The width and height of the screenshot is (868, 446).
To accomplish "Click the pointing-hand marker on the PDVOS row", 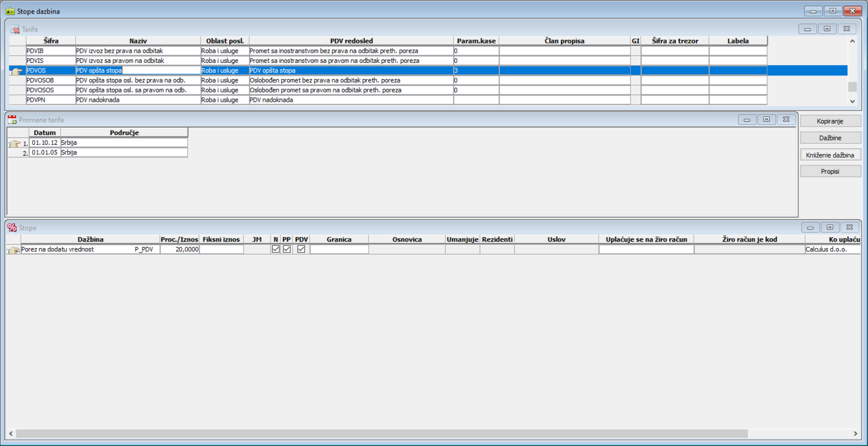I will [16, 71].
